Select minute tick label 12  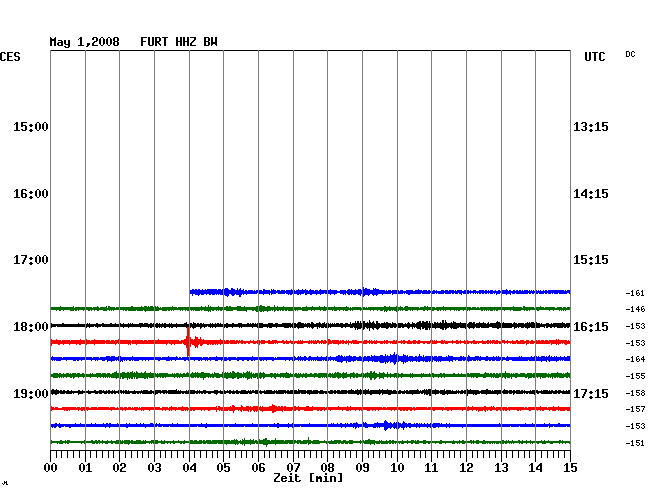[466, 468]
